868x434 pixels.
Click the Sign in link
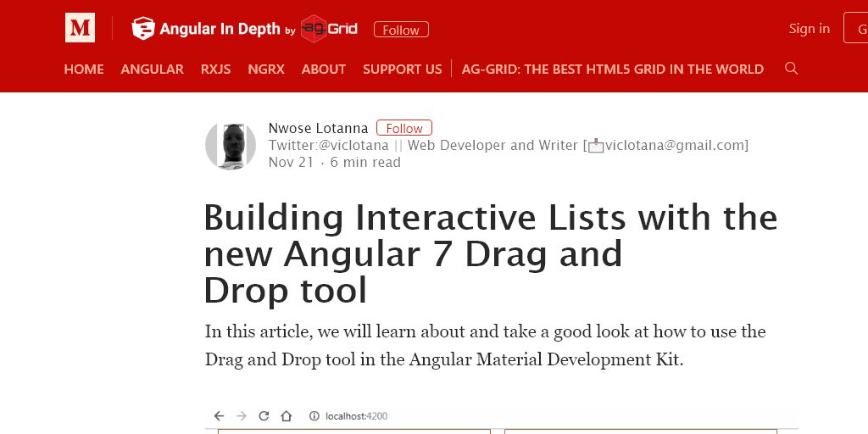pyautogui.click(x=810, y=28)
